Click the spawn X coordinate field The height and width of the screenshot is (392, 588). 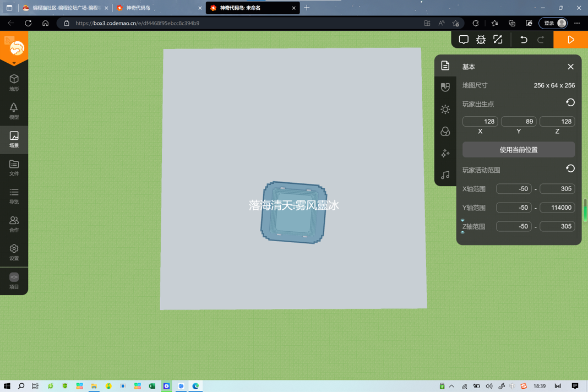(480, 122)
